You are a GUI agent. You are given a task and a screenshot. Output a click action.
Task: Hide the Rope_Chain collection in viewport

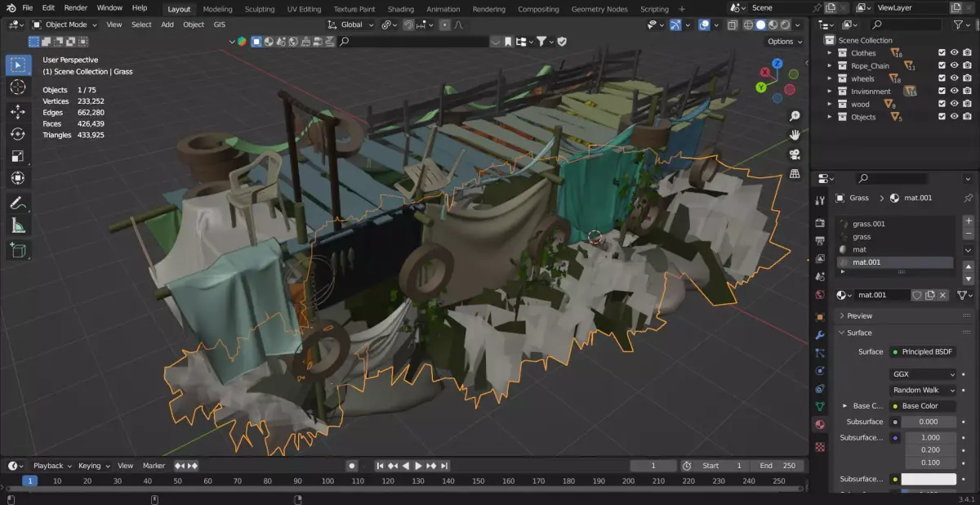[954, 66]
